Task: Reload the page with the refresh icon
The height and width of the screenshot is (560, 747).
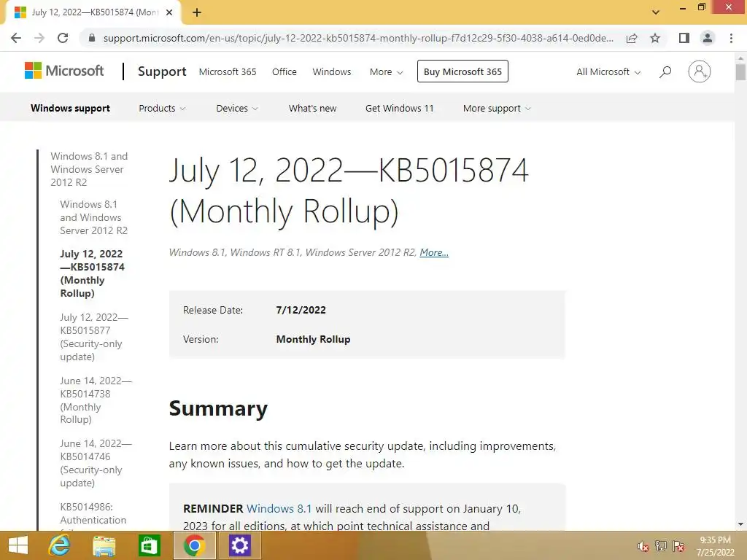Action: (x=63, y=38)
